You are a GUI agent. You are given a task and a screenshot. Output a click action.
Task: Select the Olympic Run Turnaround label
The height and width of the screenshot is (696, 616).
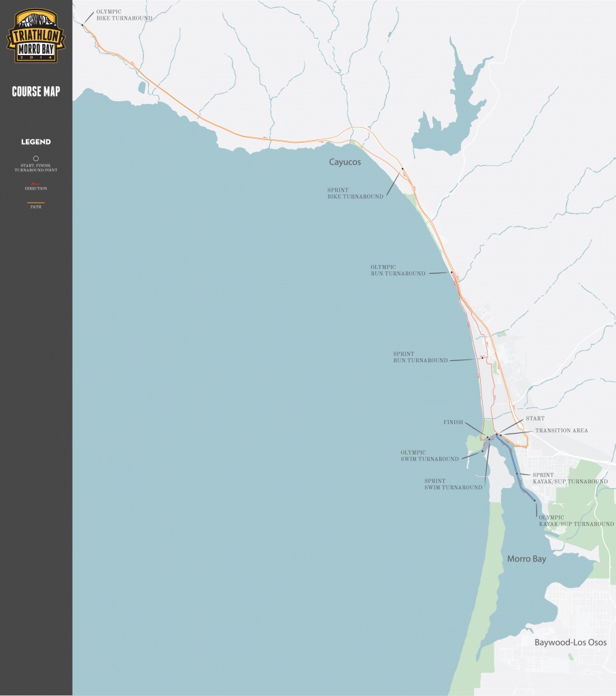click(x=398, y=270)
